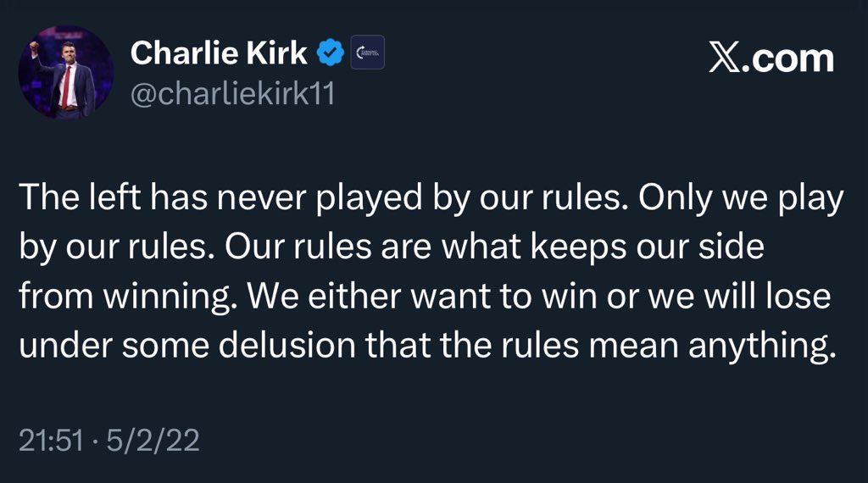The image size is (868, 483).
Task: Click the line starting "by our rules. Our rules"
Action: 392,247
